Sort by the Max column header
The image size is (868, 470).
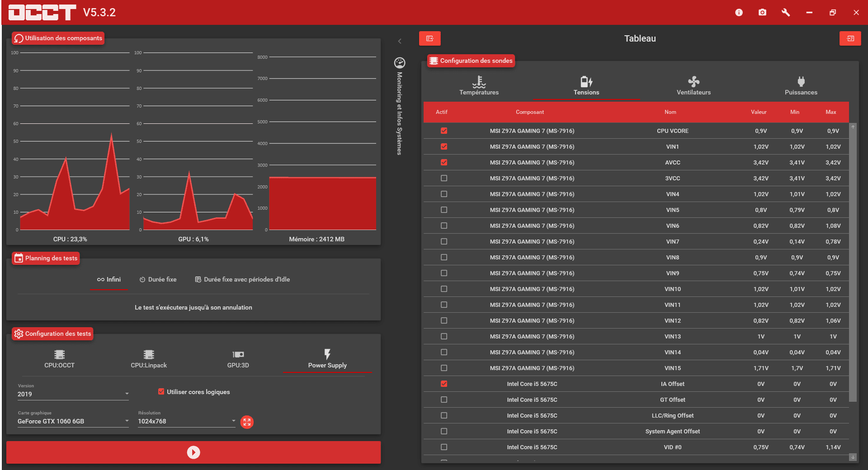coord(831,112)
